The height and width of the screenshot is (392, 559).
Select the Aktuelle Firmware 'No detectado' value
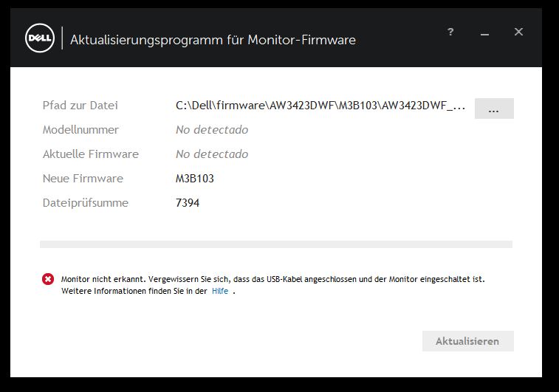point(212,154)
